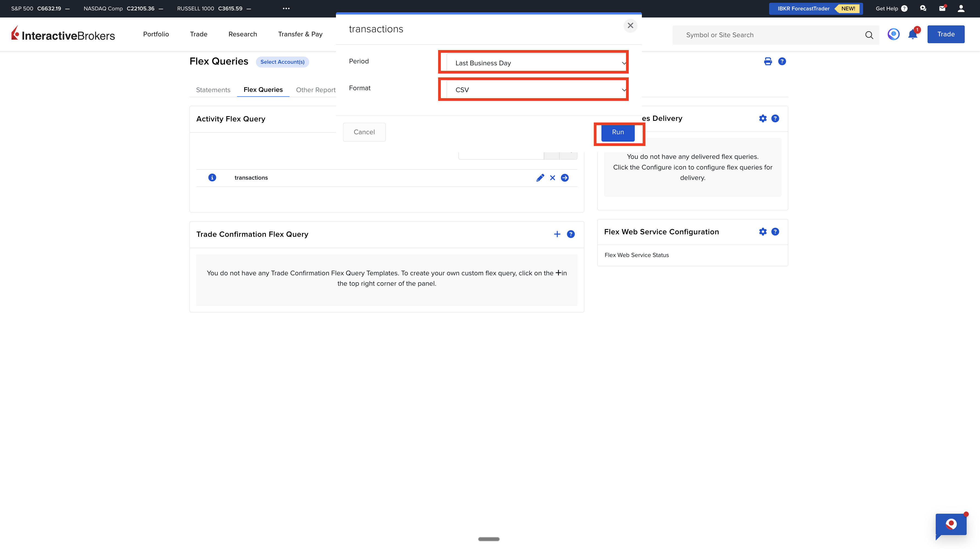980x549 pixels.
Task: Delete the transactions query with X icon
Action: click(x=552, y=178)
